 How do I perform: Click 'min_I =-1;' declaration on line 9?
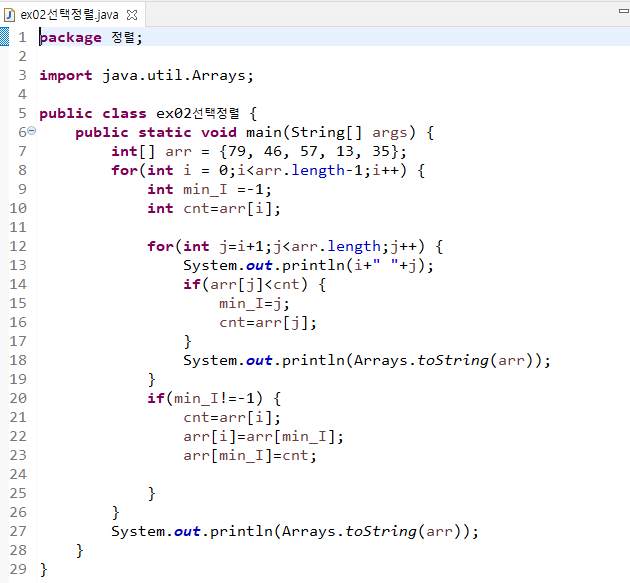click(227, 189)
